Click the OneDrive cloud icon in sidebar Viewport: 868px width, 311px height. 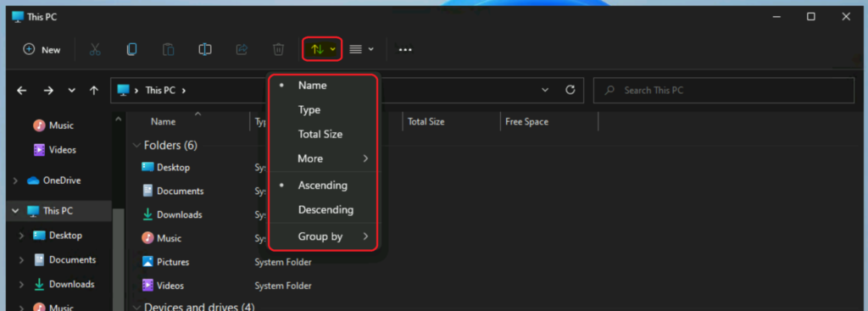pyautogui.click(x=33, y=180)
